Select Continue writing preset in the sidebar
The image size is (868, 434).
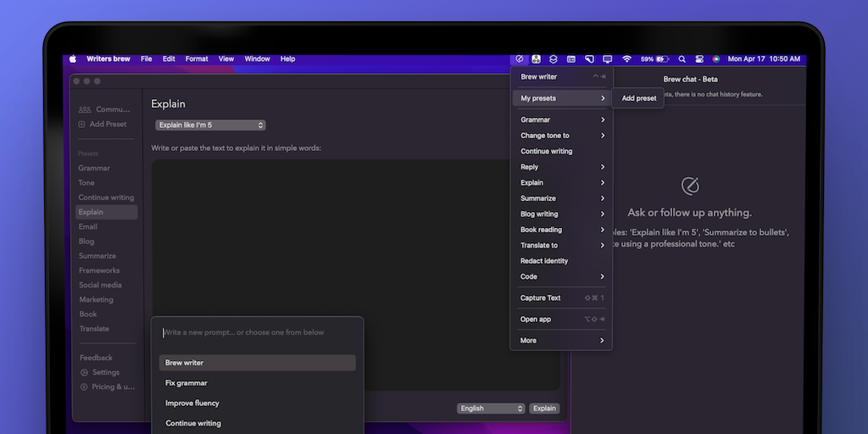pos(106,198)
